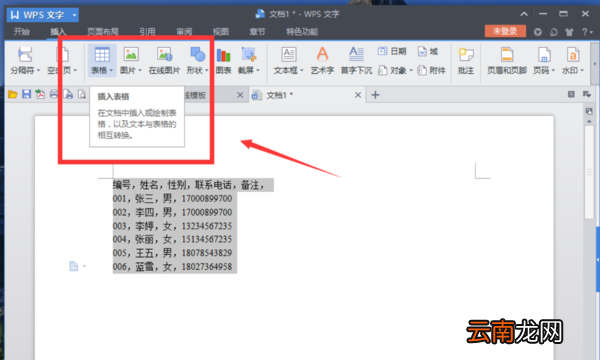Click the tab list icon at right of tab bar

click(x=586, y=94)
